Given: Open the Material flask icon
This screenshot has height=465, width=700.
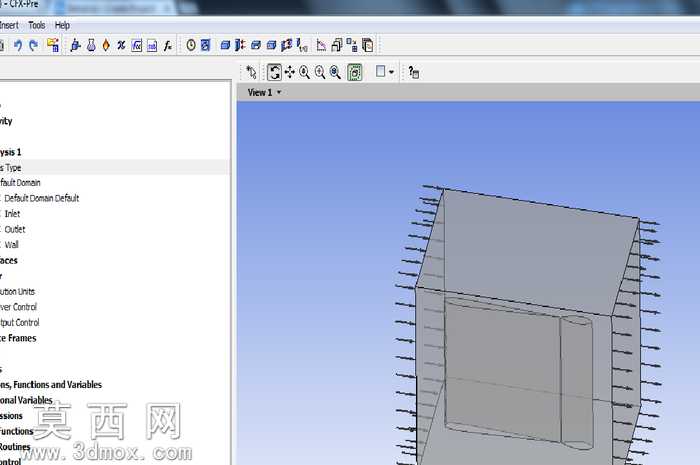Looking at the screenshot, I should [91, 45].
